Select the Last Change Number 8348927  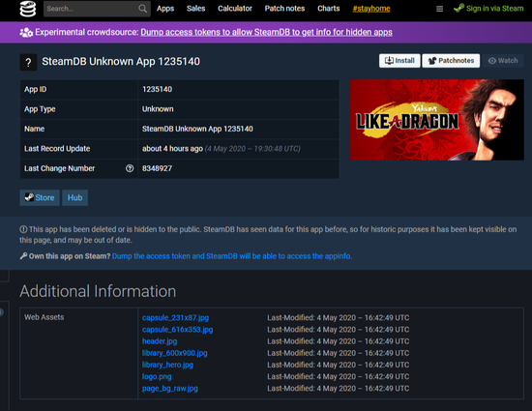pyautogui.click(x=157, y=168)
